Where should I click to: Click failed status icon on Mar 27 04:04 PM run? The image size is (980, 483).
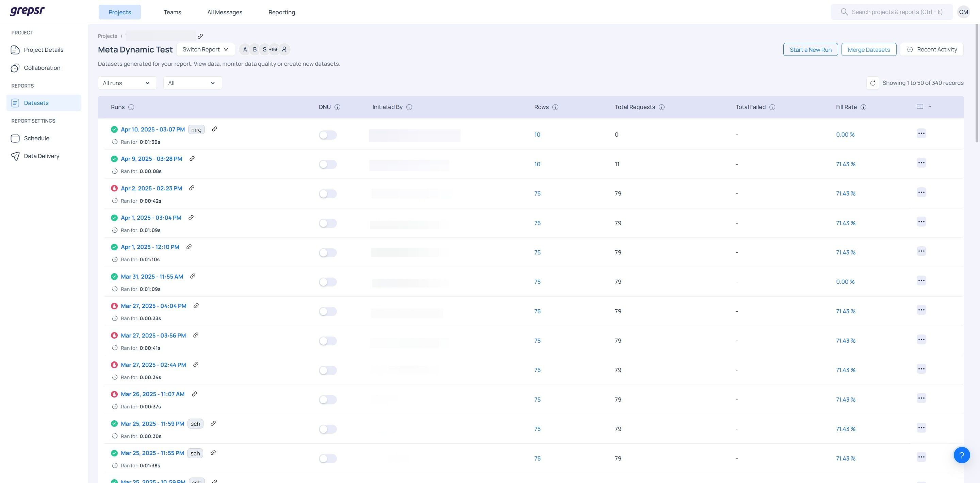point(114,306)
